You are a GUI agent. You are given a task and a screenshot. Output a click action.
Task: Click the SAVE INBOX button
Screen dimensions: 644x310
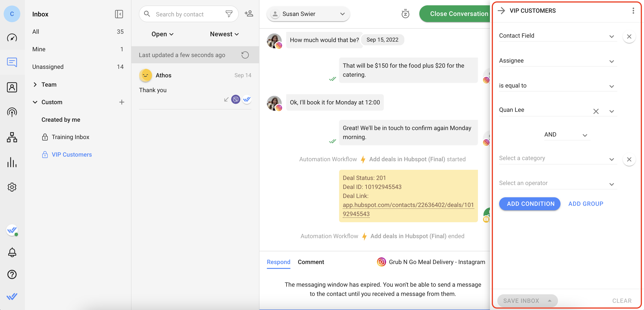coord(527,301)
